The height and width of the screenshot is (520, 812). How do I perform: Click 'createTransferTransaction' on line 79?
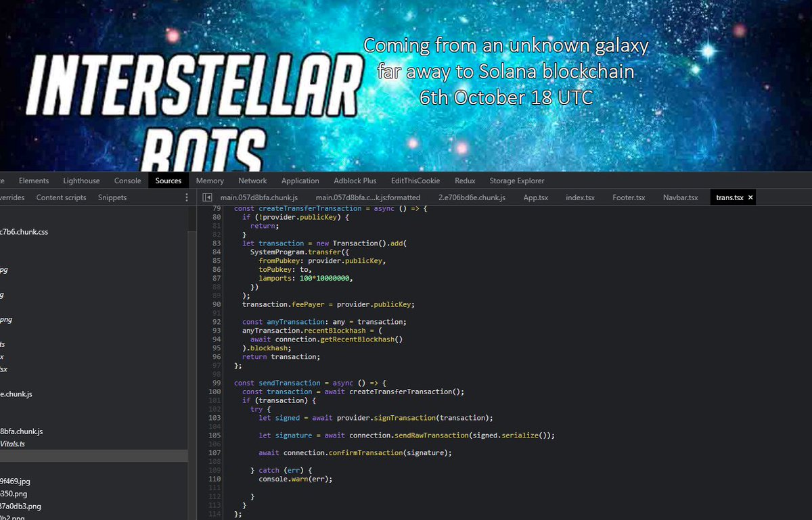(x=310, y=208)
